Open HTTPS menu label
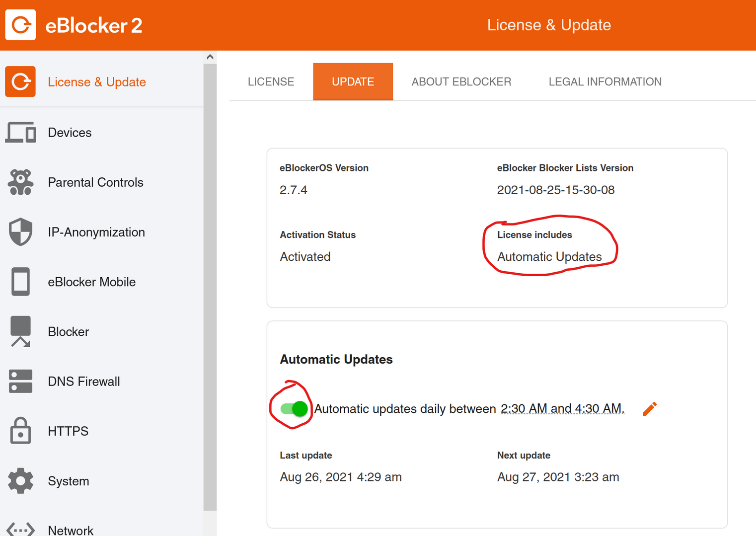This screenshot has width=756, height=536. (x=68, y=431)
